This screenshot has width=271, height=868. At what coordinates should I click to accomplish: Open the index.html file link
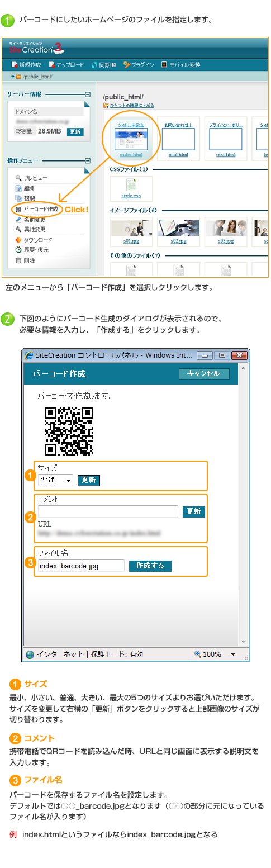point(131,154)
